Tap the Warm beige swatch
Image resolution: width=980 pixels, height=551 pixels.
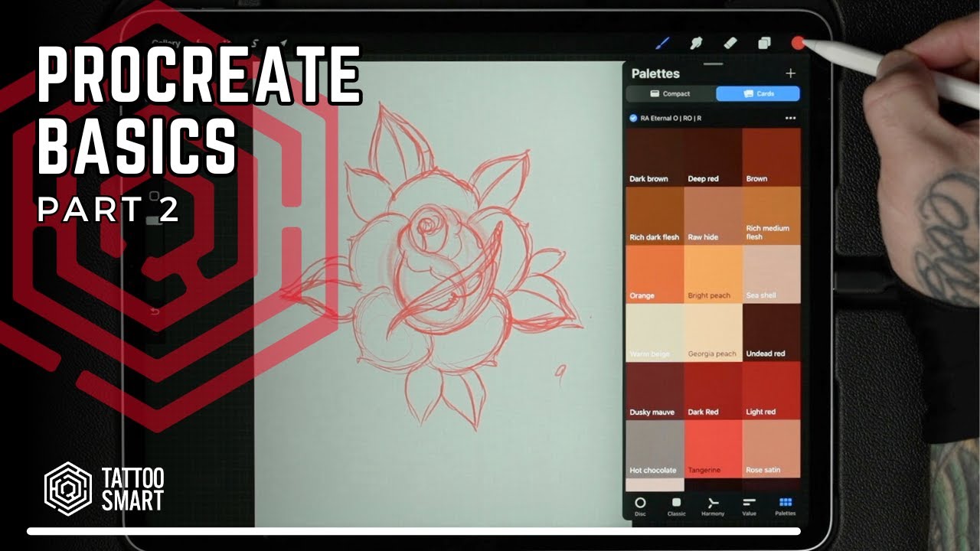[x=655, y=332]
